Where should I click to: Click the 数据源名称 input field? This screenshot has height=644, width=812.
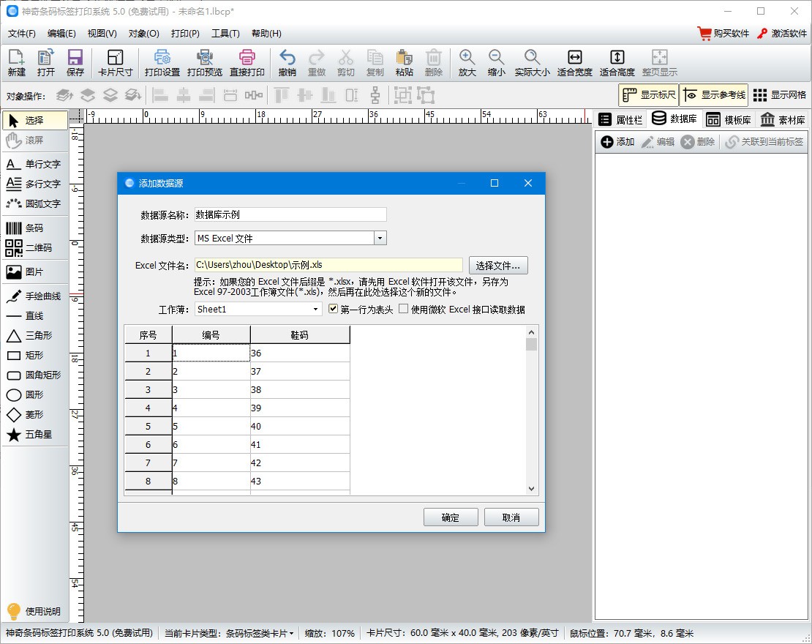(x=290, y=214)
